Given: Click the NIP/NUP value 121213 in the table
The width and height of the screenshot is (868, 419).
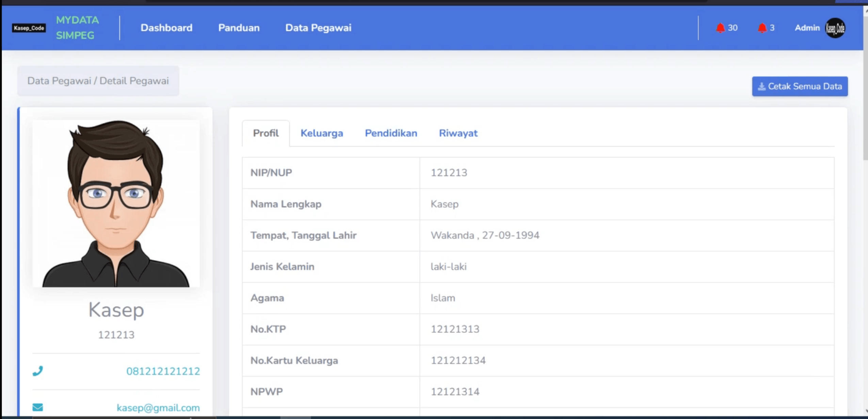Looking at the screenshot, I should tap(449, 173).
